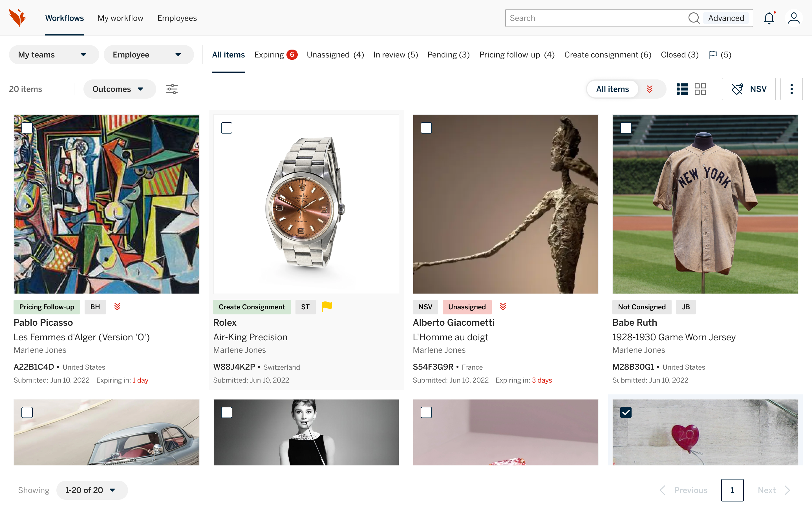Toggle the red urgency chevrons filter

[650, 89]
